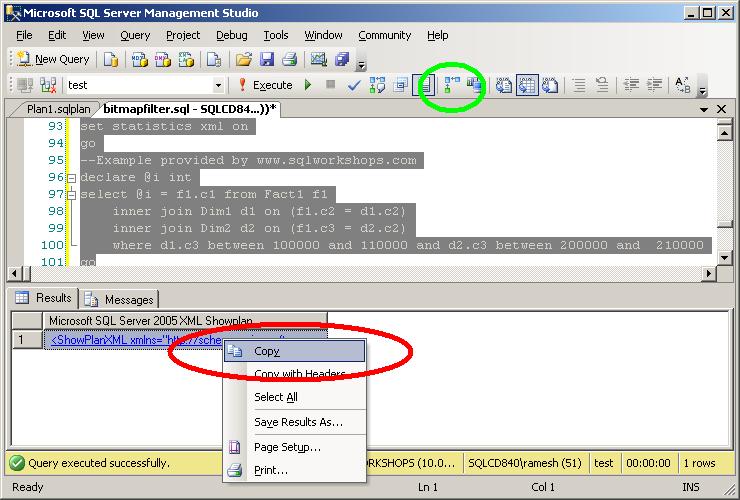
Task: Choose Print... from the context menu
Action: click(294, 470)
